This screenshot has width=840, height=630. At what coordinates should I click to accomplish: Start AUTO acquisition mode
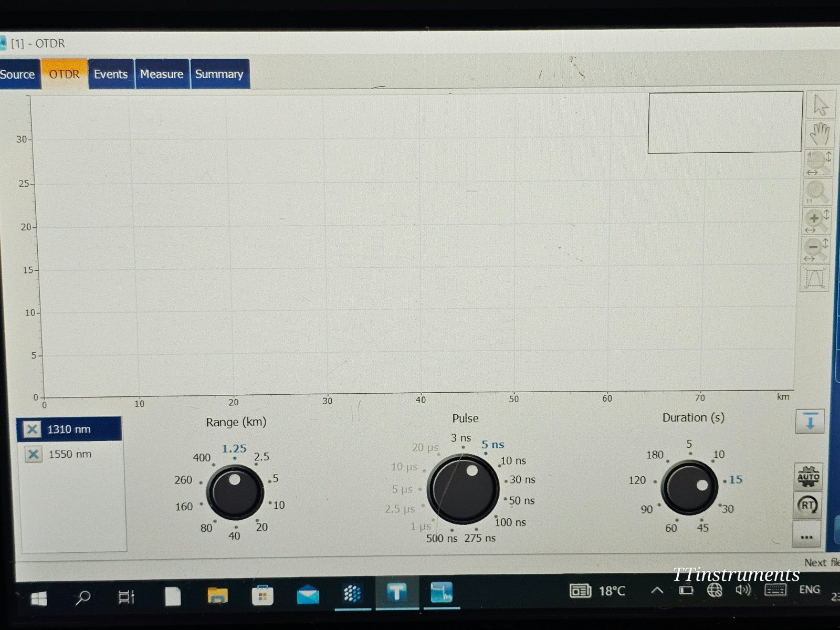[x=808, y=477]
